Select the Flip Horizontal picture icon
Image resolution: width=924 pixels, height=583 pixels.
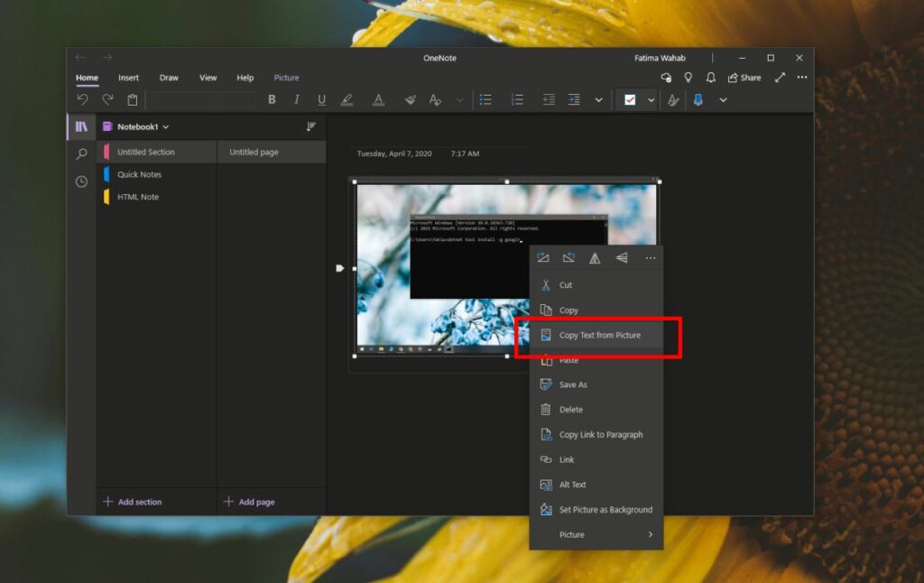[595, 258]
